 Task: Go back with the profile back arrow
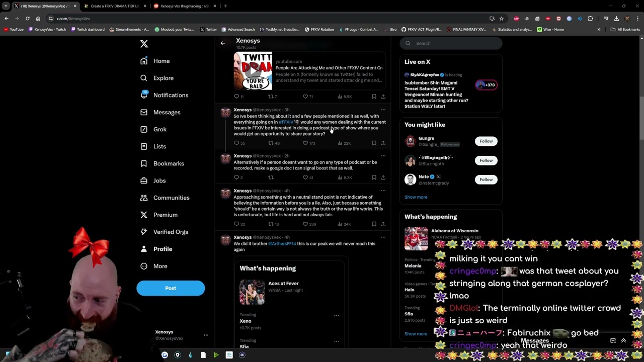[222, 43]
